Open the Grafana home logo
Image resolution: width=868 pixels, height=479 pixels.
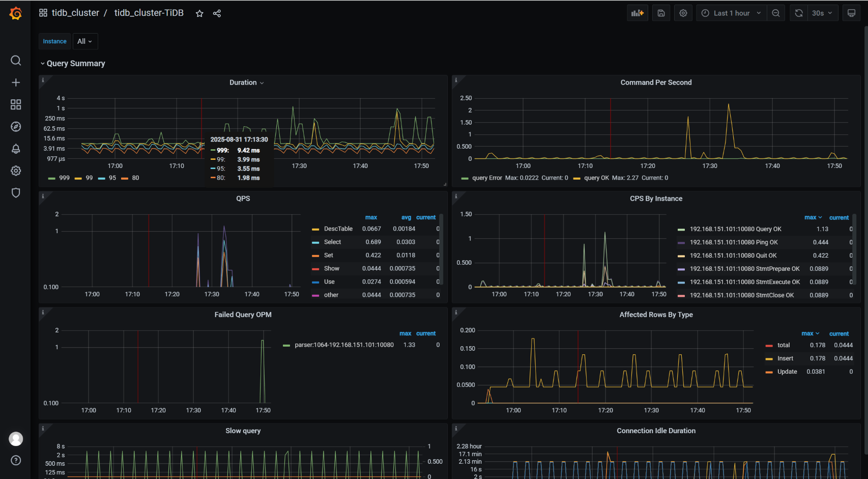[16, 13]
